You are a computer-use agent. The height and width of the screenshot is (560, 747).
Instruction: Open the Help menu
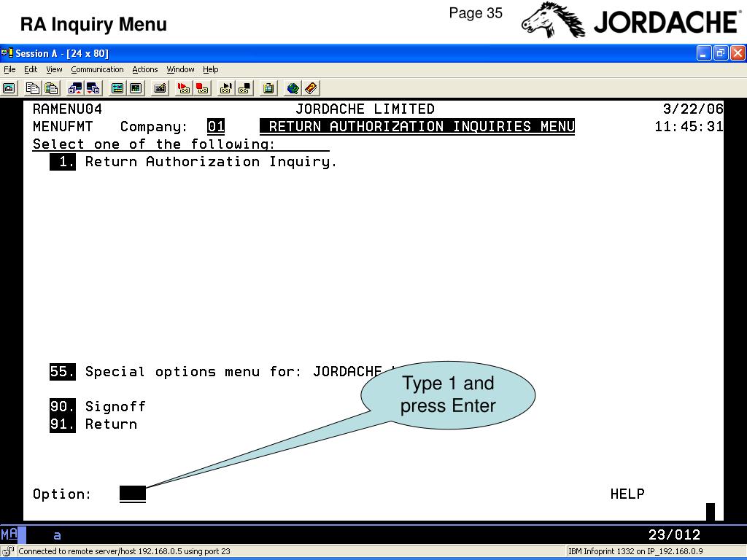[x=211, y=69]
